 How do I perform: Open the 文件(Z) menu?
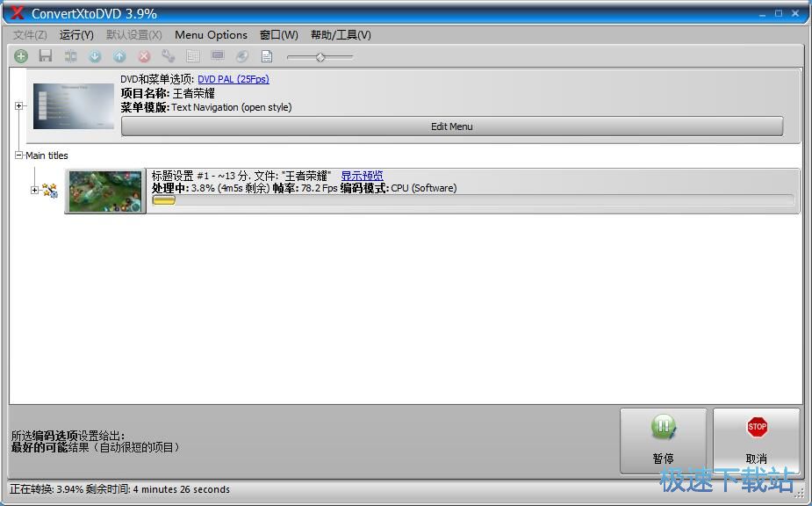click(x=30, y=35)
